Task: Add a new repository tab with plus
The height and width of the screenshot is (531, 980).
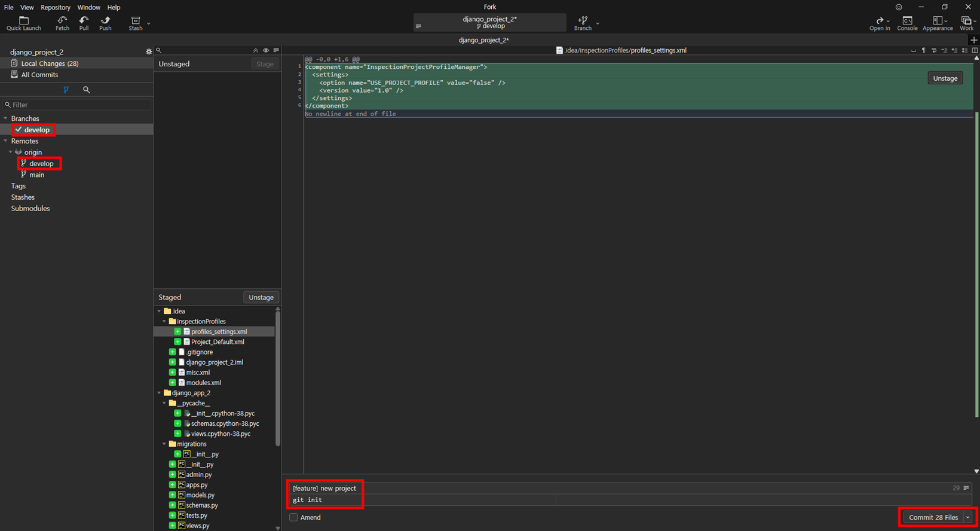Action: click(974, 40)
